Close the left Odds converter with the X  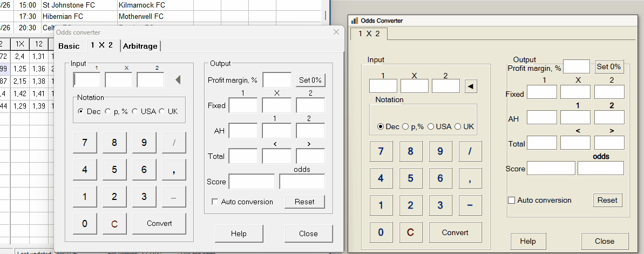(x=336, y=32)
